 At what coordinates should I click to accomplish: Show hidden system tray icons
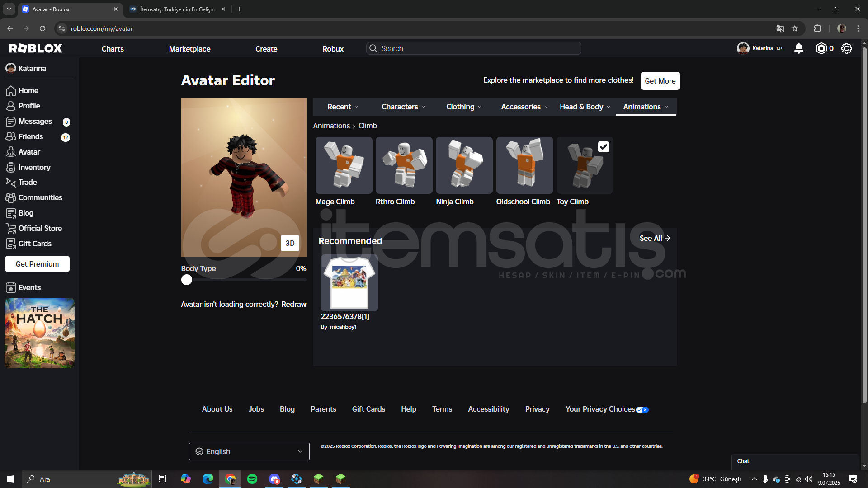pyautogui.click(x=754, y=479)
